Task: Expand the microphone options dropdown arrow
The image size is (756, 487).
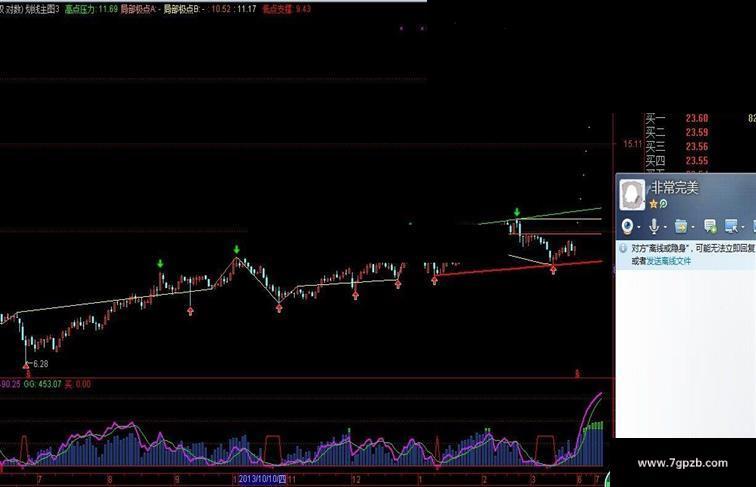Action: 665,227
